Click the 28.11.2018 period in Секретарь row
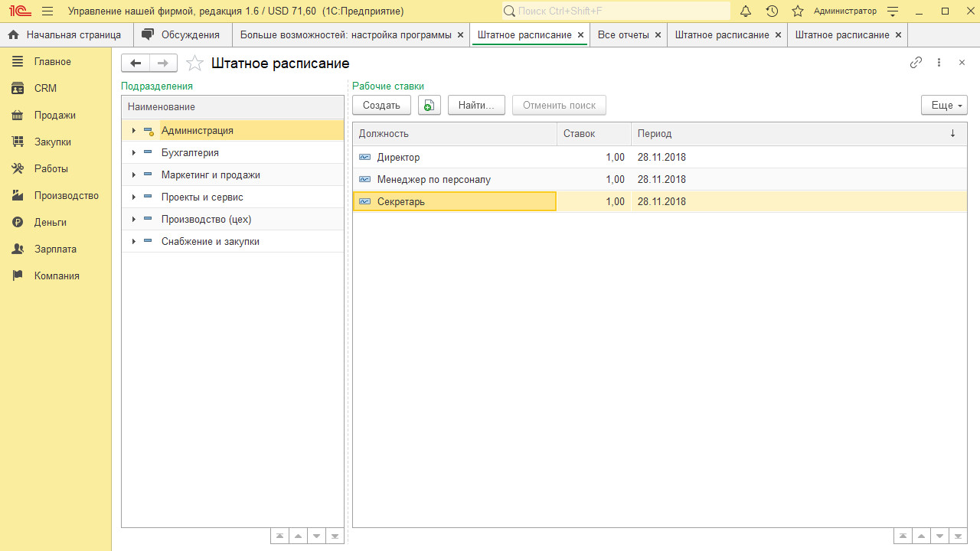980x551 pixels. [x=661, y=202]
